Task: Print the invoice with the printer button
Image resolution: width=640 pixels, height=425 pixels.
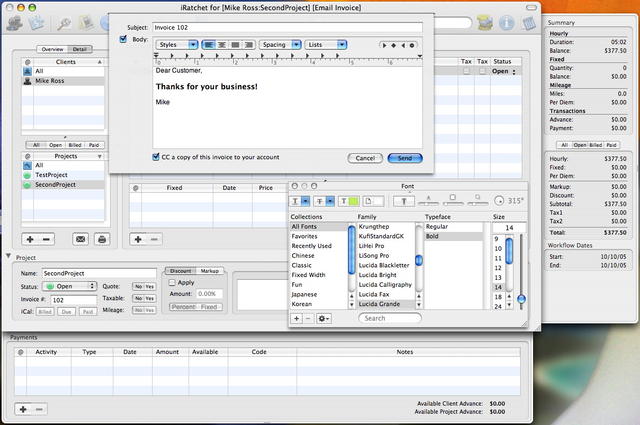Action: pyautogui.click(x=102, y=239)
